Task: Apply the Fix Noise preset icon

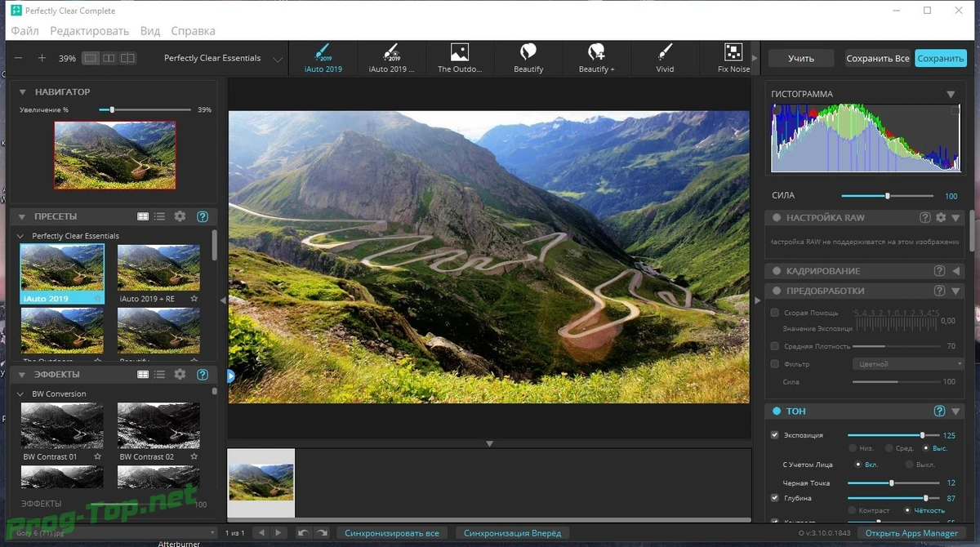Action: coord(733,59)
